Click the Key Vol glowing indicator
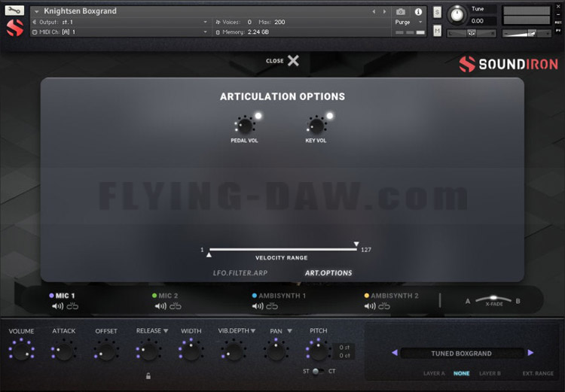Image resolution: width=565 pixels, height=392 pixels. tap(330, 116)
